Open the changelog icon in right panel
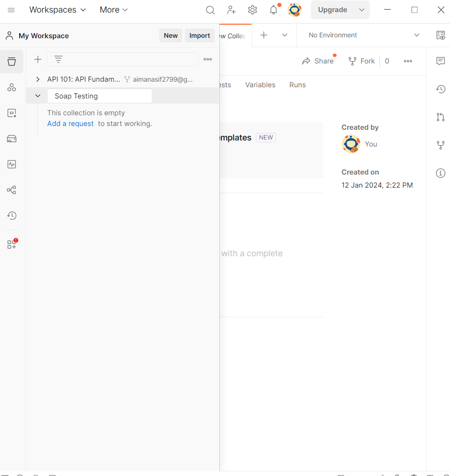Image resolution: width=450 pixels, height=476 pixels. (x=441, y=89)
